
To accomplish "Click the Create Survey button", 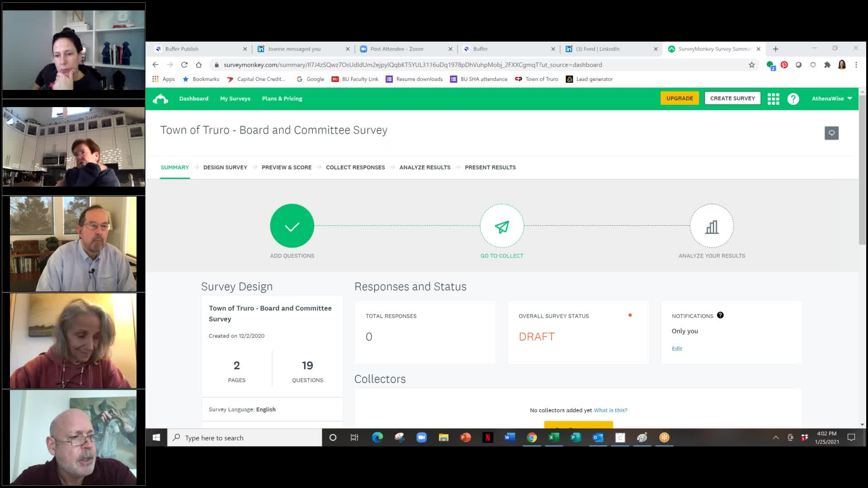I will click(732, 99).
